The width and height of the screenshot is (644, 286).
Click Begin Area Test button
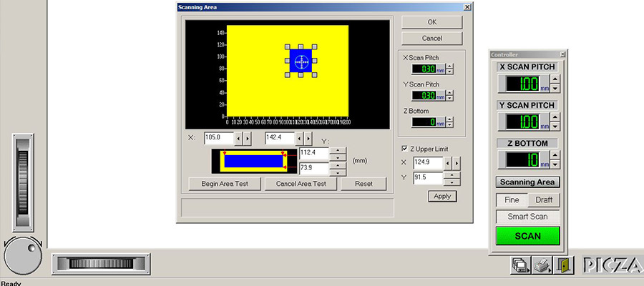(x=225, y=184)
